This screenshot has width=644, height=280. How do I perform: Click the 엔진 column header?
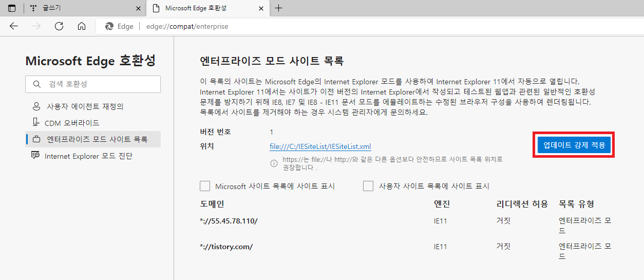point(442,204)
